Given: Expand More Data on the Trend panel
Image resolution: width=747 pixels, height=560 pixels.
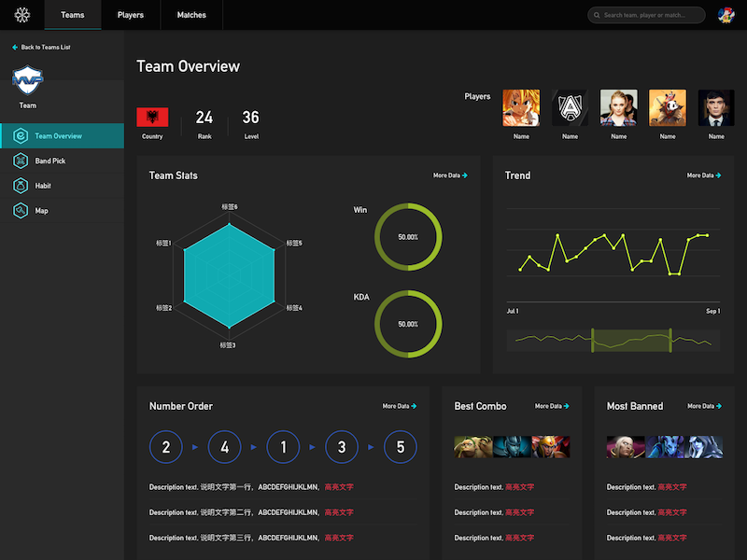Looking at the screenshot, I should 703,175.
